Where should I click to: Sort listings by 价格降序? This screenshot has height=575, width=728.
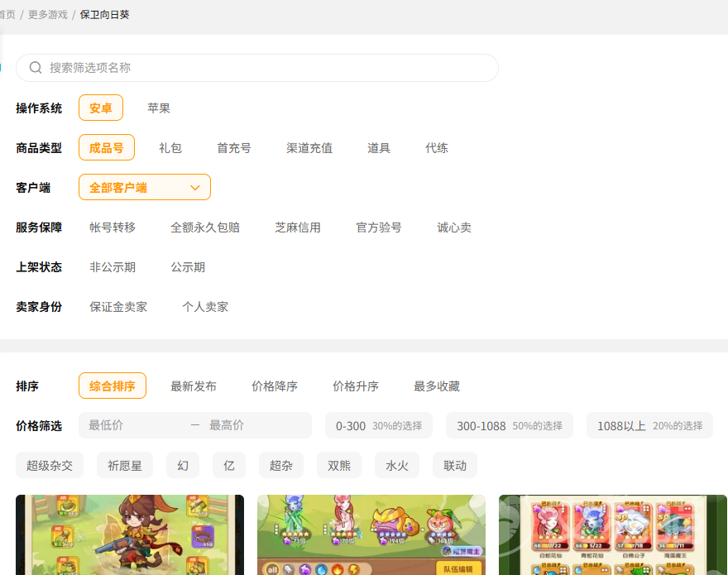(275, 386)
